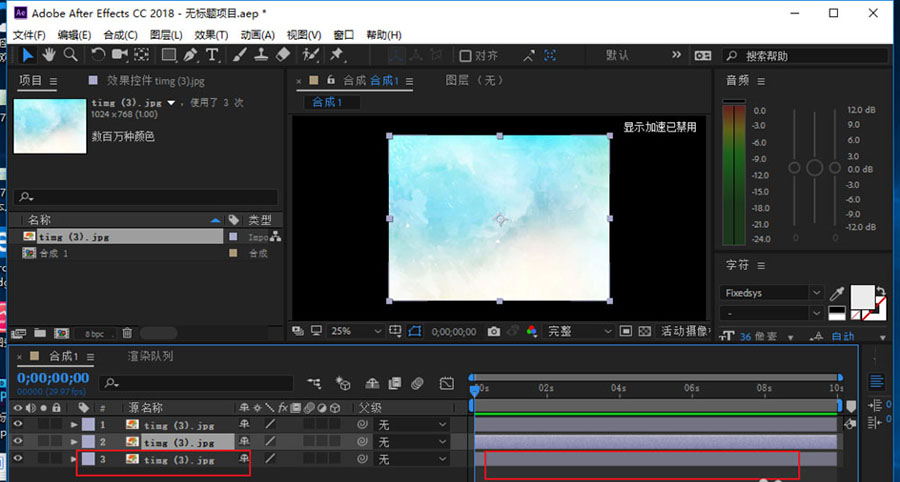Click the 搜索帮助 search field
The height and width of the screenshot is (482, 900).
(790, 56)
